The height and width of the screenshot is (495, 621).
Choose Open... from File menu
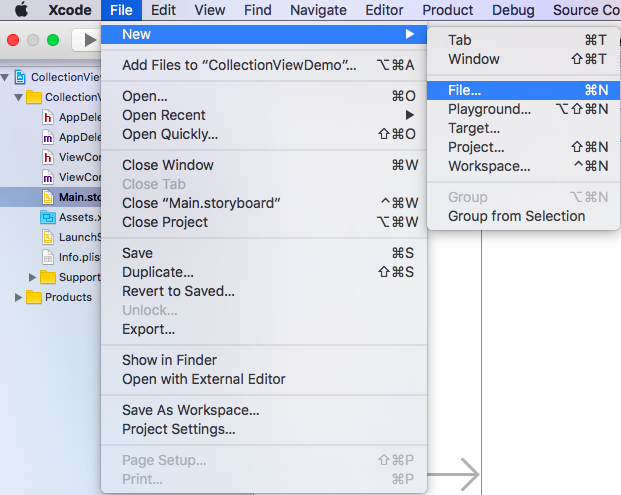click(264, 96)
